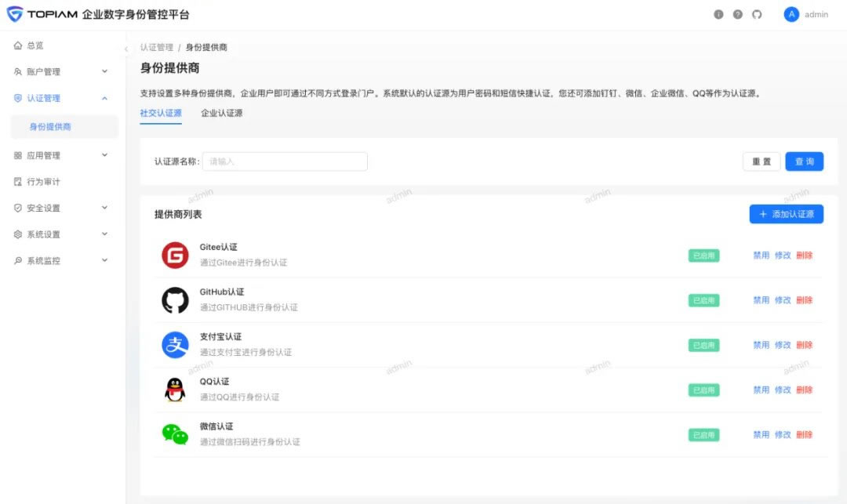847x504 pixels.
Task: Disable the 微信认证 provider via 禁用
Action: click(761, 434)
